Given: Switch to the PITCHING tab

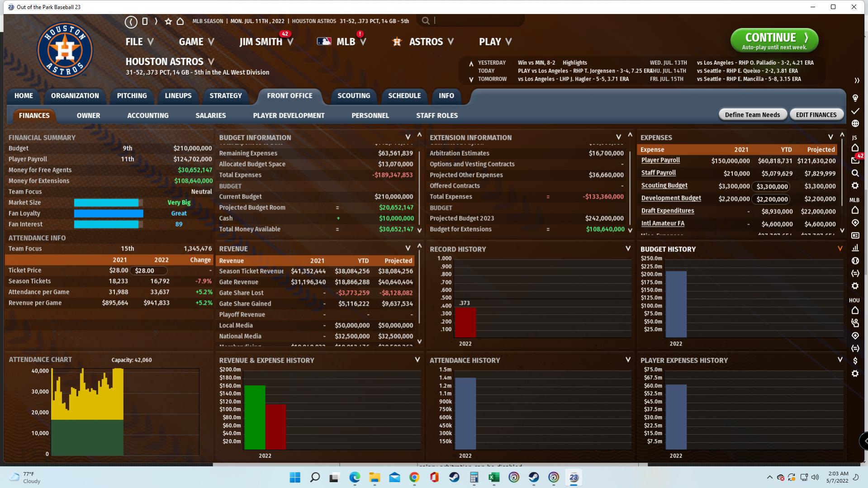Looking at the screenshot, I should point(132,96).
